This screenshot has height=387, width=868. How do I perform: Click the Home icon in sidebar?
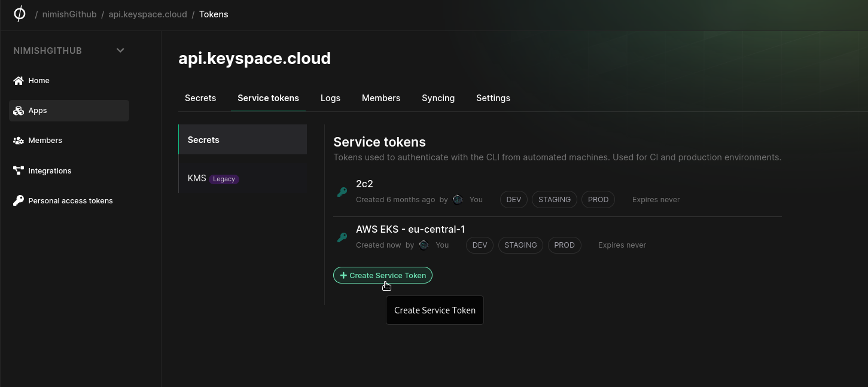pos(19,81)
